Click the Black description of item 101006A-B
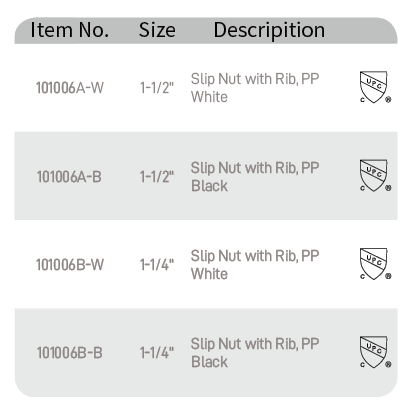Screen dimensions: 411x413 click(255, 177)
